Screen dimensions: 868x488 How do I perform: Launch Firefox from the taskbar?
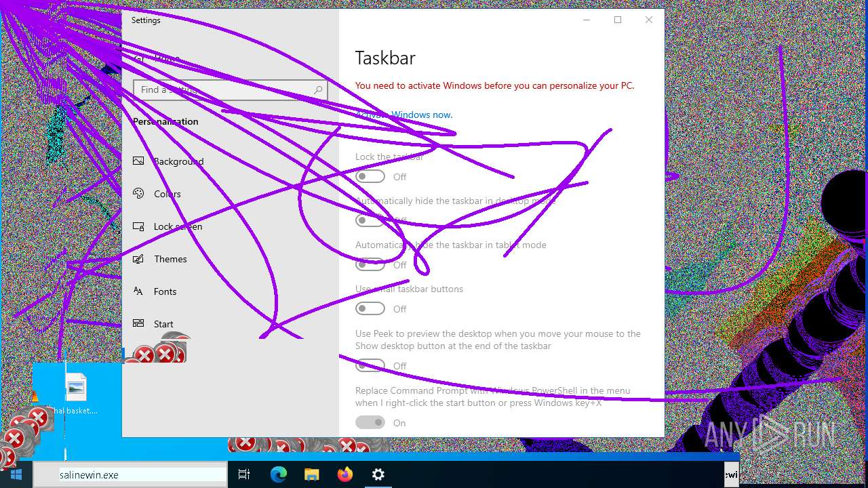point(344,474)
